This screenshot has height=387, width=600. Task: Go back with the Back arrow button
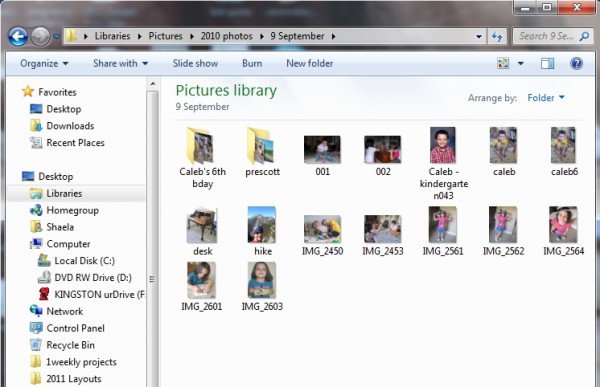click(x=18, y=37)
